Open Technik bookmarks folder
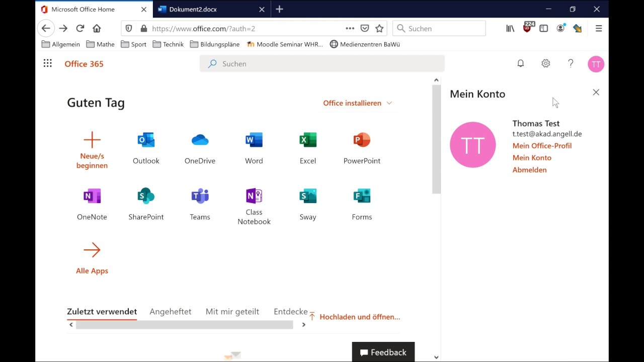The width and height of the screenshot is (644, 362). pyautogui.click(x=168, y=44)
